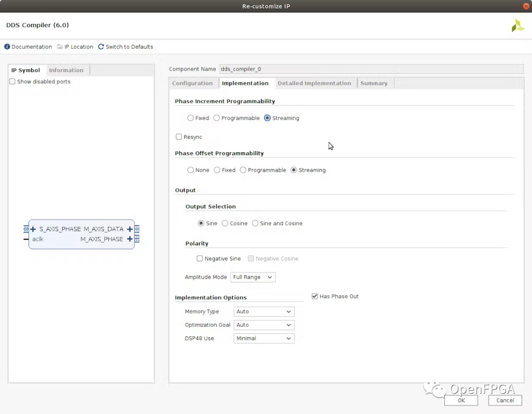Switch to the Summary tab
Viewport: 532px width, 414px height.
point(374,83)
